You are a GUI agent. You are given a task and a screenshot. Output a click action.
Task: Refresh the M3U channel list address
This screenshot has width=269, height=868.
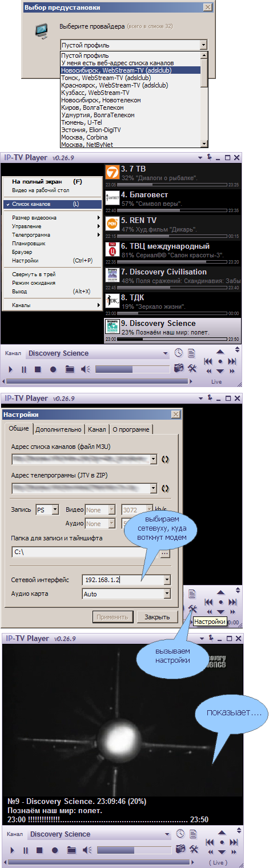pyautogui.click(x=166, y=459)
